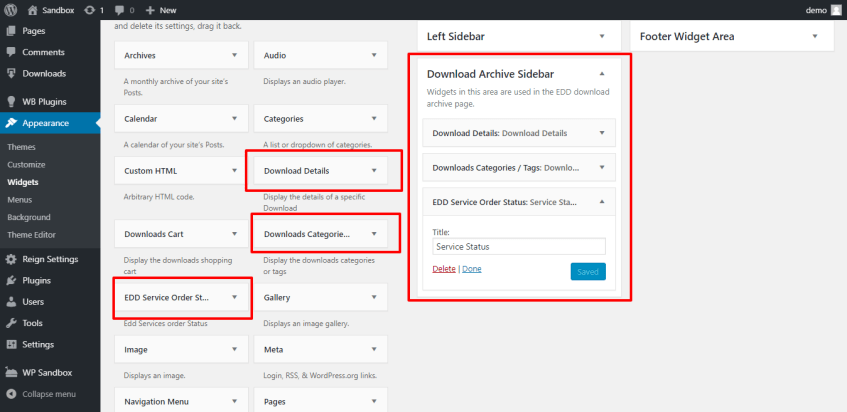The width and height of the screenshot is (847, 412).
Task: Go to Themes submenu
Action: tap(21, 147)
